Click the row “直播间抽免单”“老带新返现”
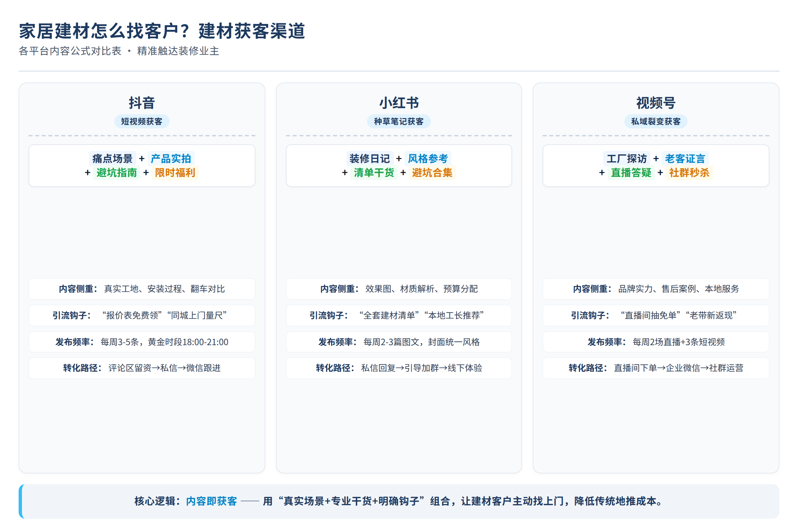 click(656, 316)
